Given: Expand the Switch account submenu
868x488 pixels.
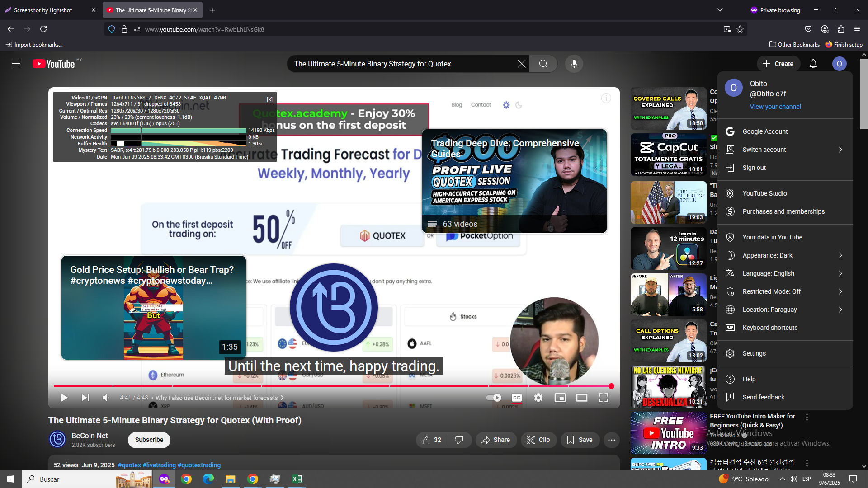Looking at the screenshot, I should pyautogui.click(x=785, y=150).
